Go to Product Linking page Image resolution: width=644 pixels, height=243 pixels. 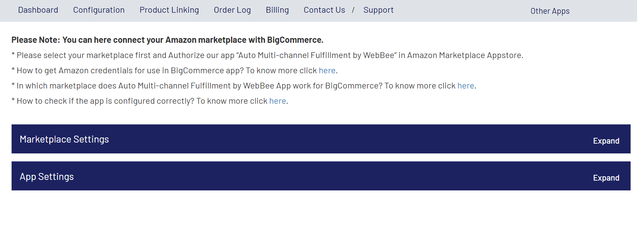(169, 10)
